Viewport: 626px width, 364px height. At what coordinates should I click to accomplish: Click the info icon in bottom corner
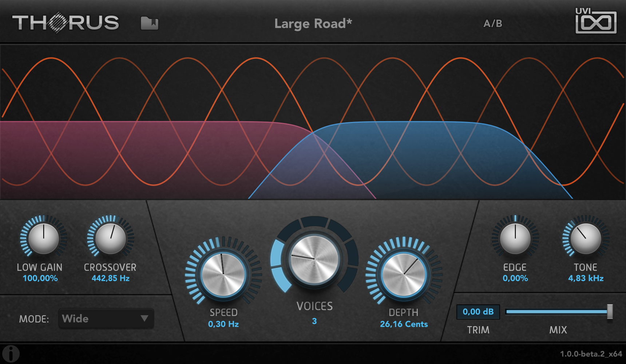11,354
